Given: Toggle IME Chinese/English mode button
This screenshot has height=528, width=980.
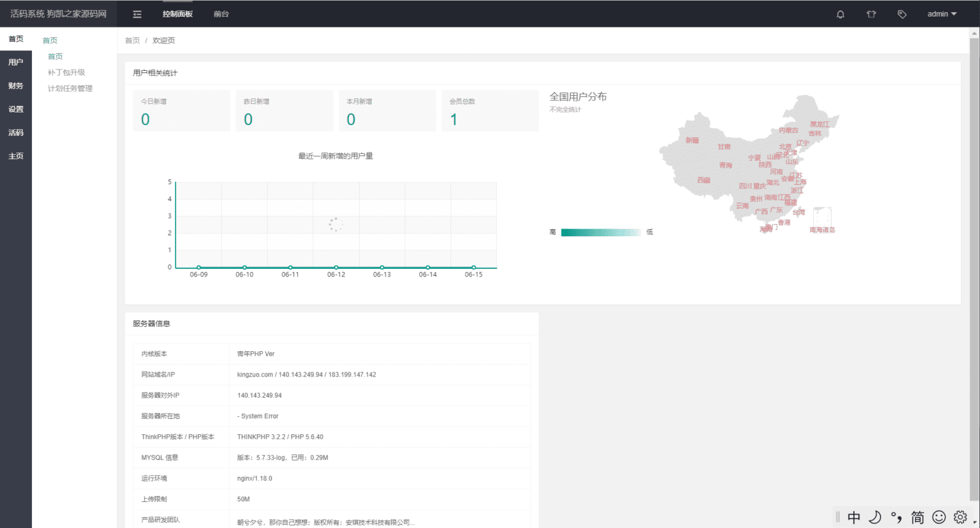Looking at the screenshot, I should [854, 517].
